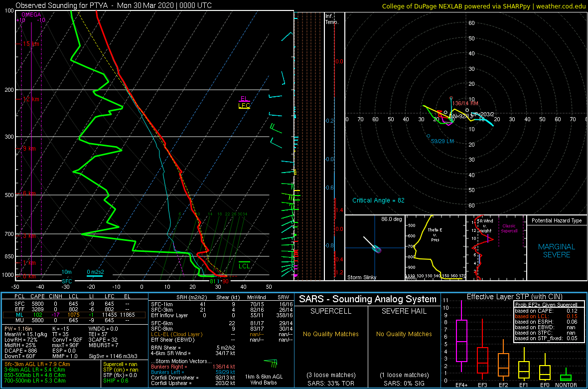Click the OMEGA label
Image resolution: width=588 pixels, height=389 pixels.
coord(31,14)
